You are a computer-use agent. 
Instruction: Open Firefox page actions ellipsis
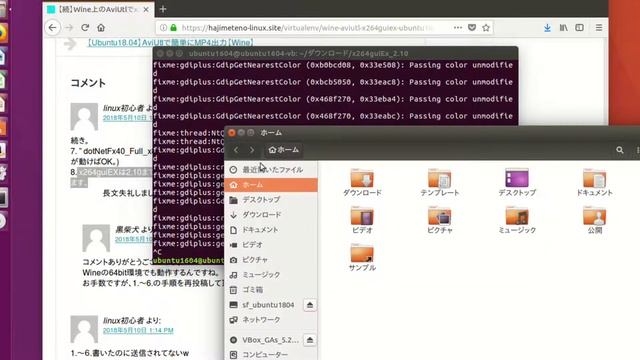[x=458, y=28]
